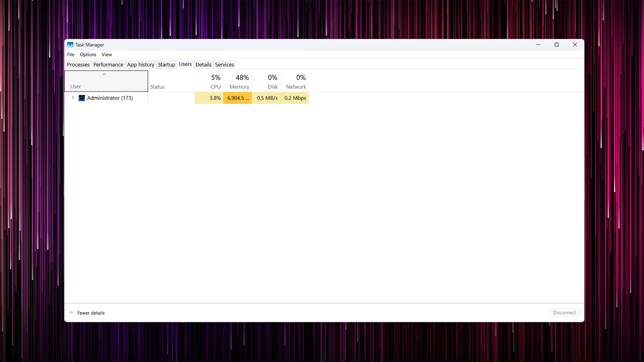The image size is (644, 362).
Task: Open the View menu
Action: tap(107, 55)
